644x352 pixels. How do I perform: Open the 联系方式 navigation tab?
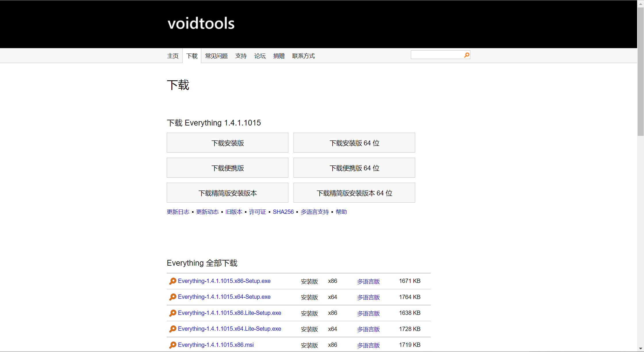point(304,56)
